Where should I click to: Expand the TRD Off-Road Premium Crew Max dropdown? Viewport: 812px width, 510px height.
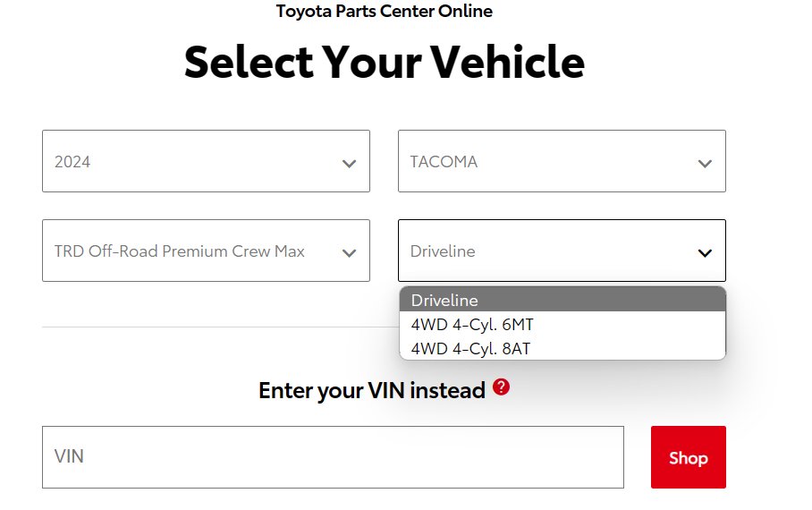pyautogui.click(x=206, y=251)
